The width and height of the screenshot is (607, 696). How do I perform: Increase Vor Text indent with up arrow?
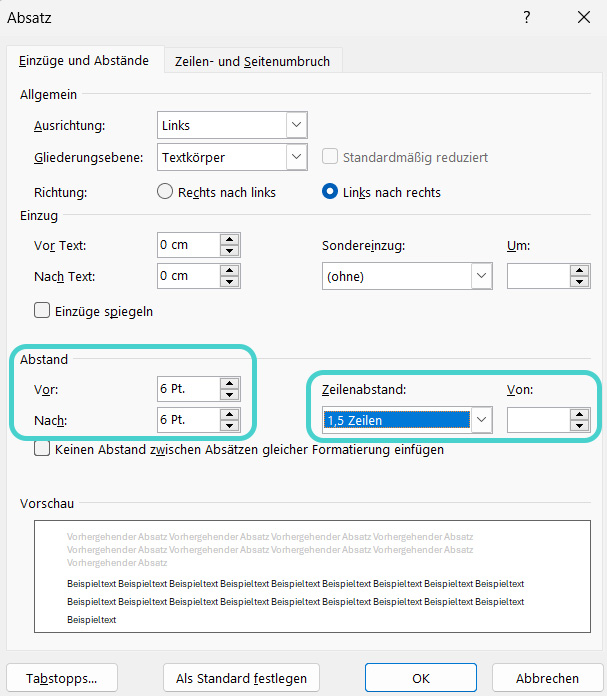click(x=230, y=239)
